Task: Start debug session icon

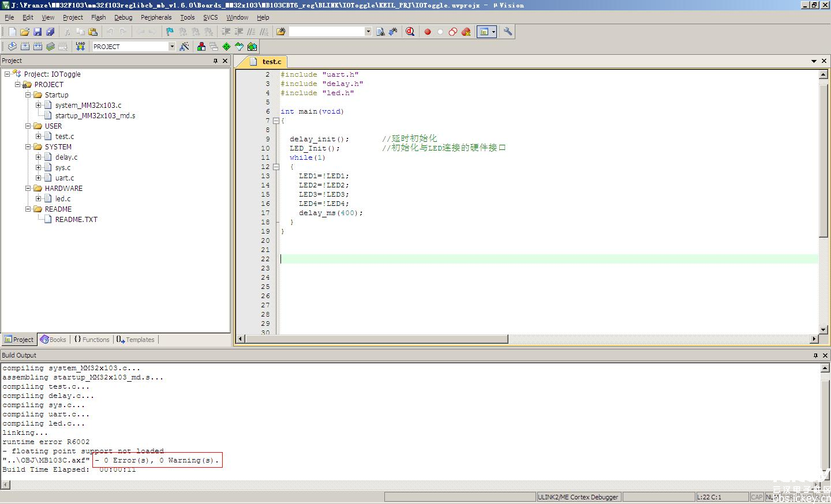Action: 410,32
